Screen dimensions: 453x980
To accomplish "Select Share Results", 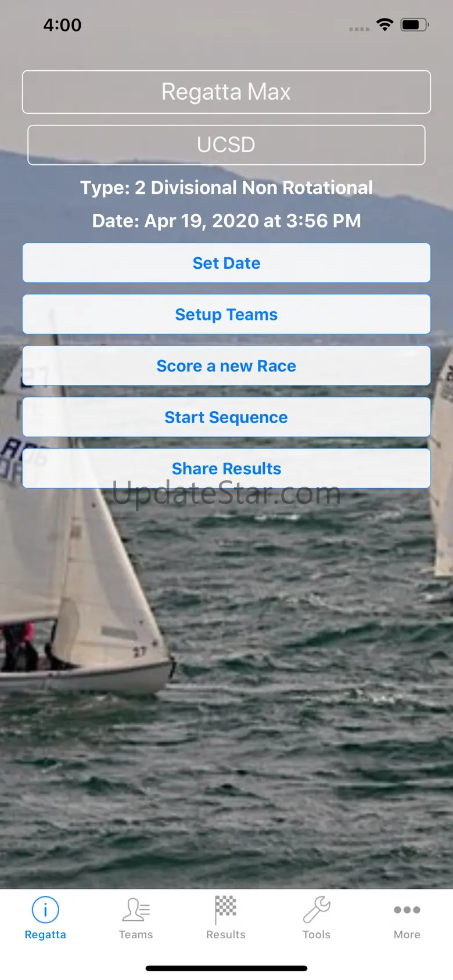I will (x=227, y=469).
